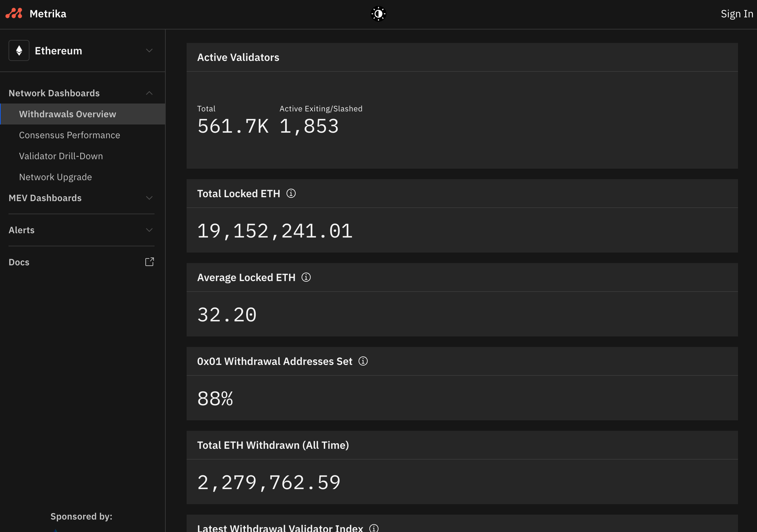Screen dimensions: 757x532
Task: Select Consensus Performance dashboard
Action: click(x=70, y=135)
